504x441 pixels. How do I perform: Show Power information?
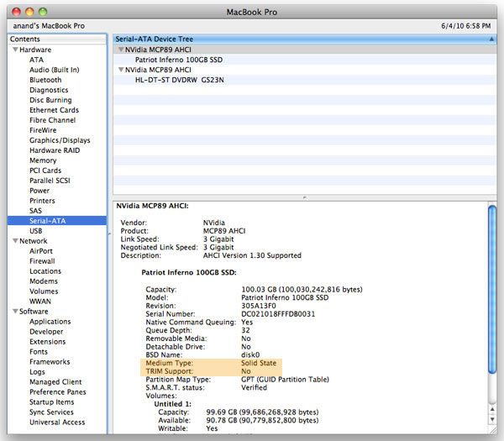pos(39,191)
